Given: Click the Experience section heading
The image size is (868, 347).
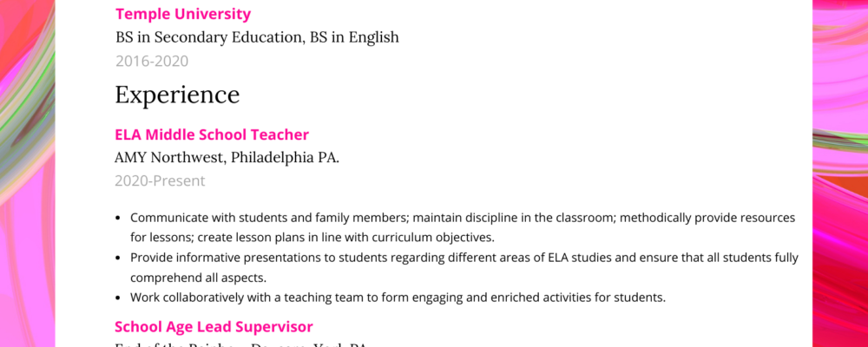Looking at the screenshot, I should [x=177, y=95].
